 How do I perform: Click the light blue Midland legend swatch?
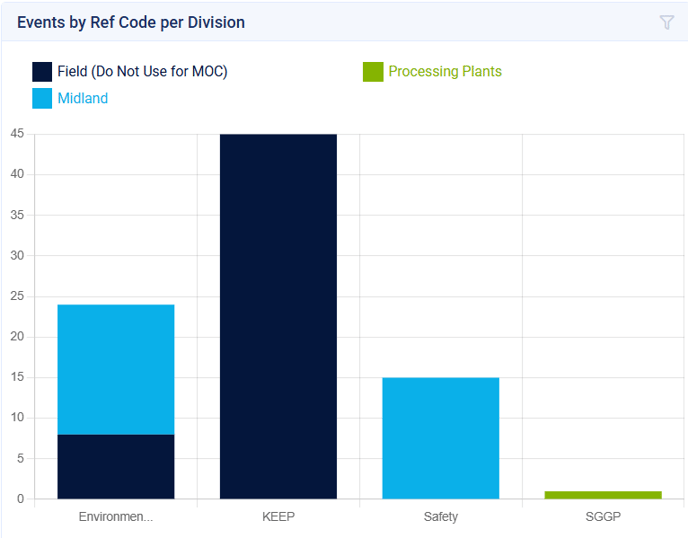[x=42, y=98]
